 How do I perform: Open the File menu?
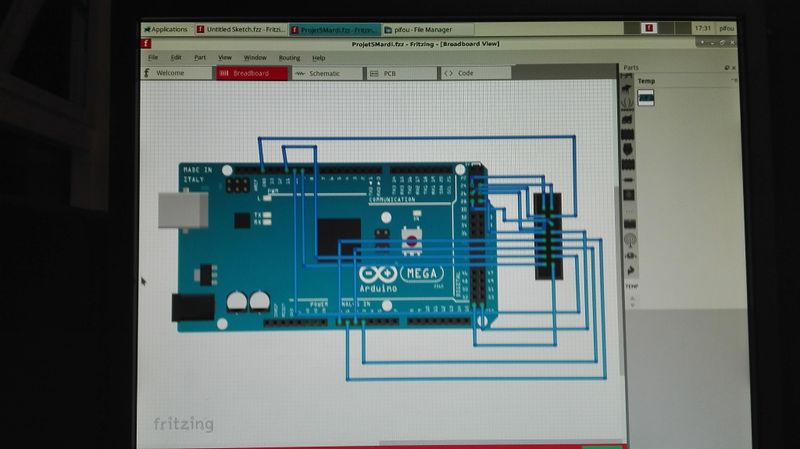[153, 58]
